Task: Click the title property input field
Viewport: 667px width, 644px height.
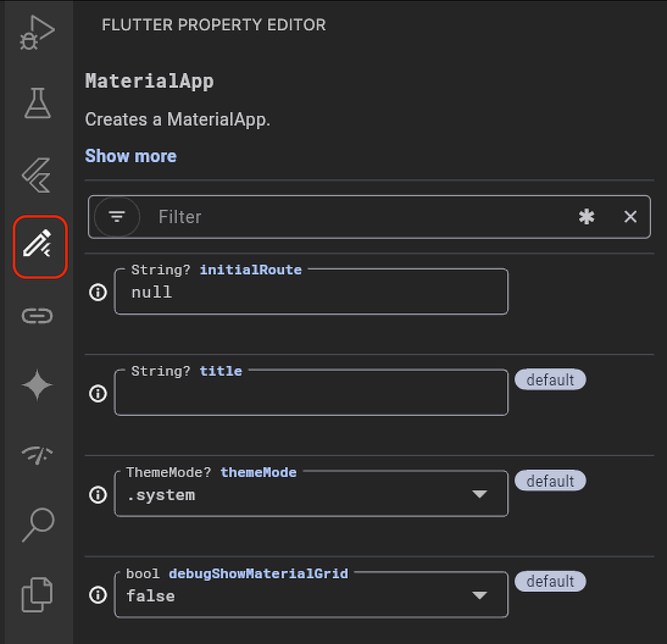Action: [311, 394]
